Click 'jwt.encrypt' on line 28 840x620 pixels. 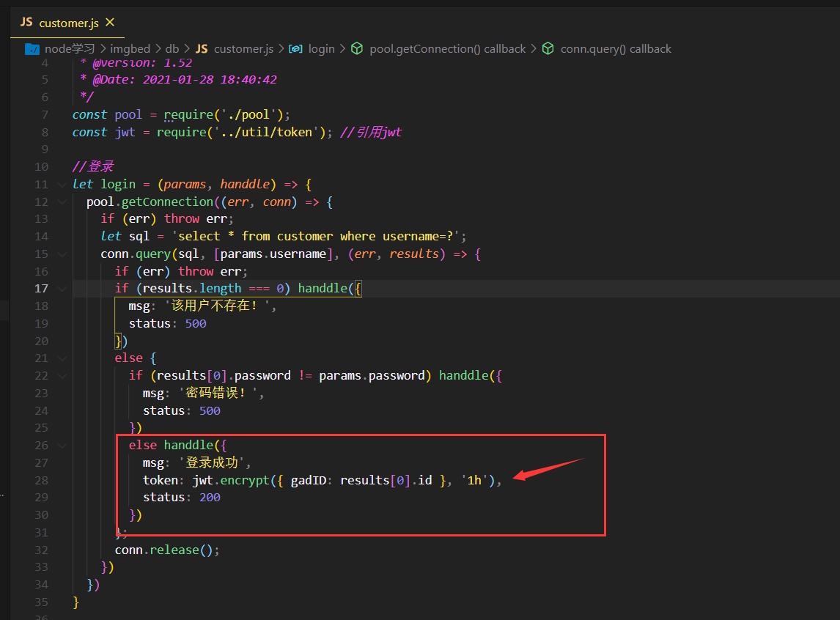231,480
